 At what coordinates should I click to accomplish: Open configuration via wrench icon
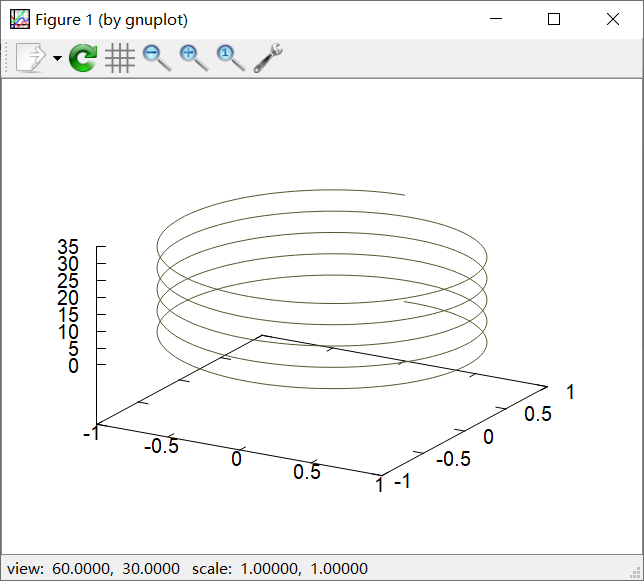[268, 58]
